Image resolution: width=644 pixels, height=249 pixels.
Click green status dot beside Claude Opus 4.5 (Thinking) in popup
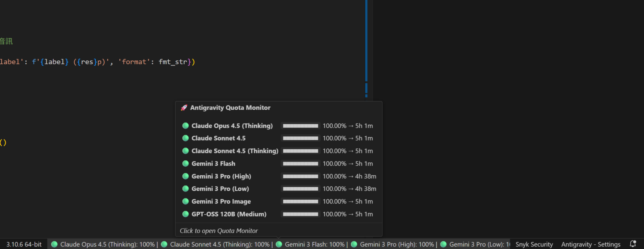(185, 126)
